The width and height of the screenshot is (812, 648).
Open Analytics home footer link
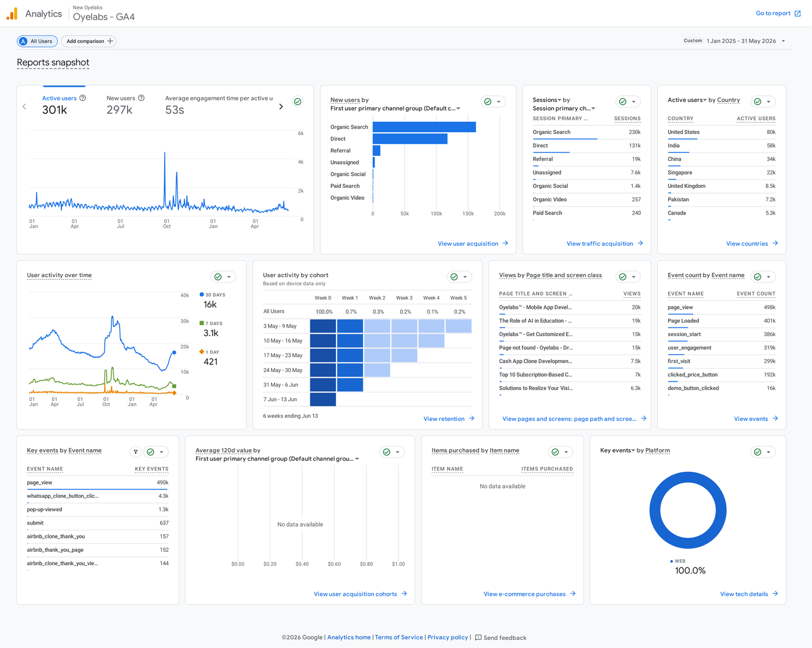pyautogui.click(x=349, y=637)
